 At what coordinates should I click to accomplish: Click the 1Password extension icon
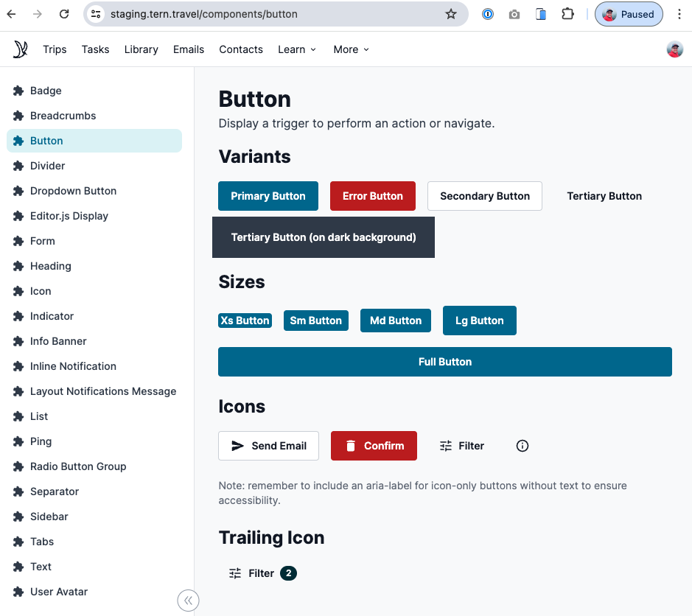point(488,14)
